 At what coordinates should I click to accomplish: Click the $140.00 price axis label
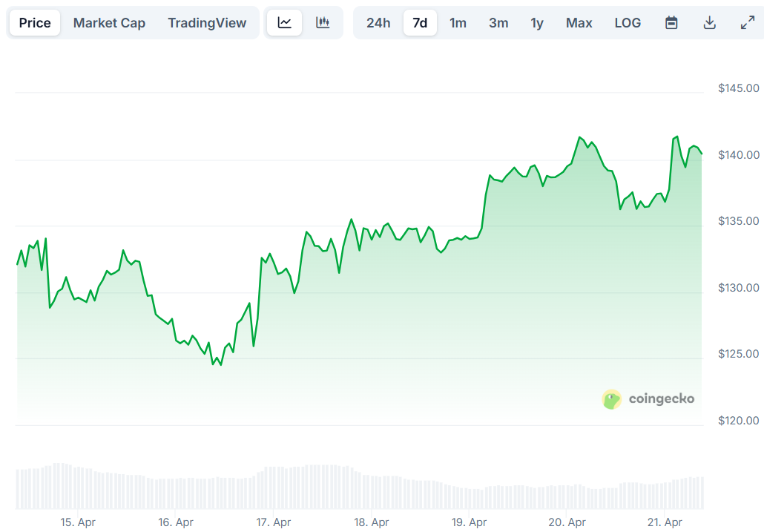[x=738, y=155]
